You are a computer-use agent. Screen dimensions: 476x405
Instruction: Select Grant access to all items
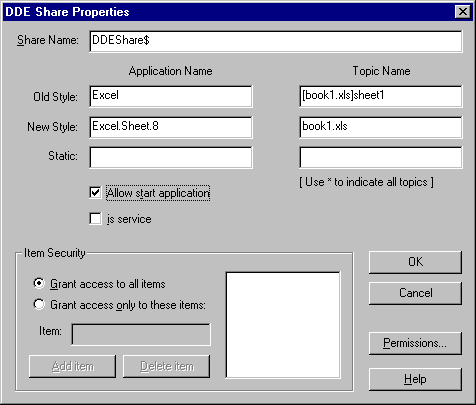pos(39,284)
